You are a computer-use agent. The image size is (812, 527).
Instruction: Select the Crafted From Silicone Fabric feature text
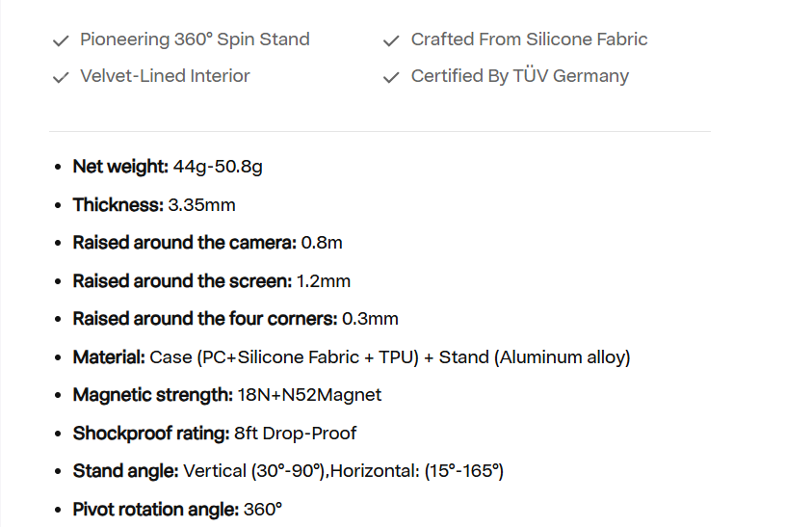(529, 40)
